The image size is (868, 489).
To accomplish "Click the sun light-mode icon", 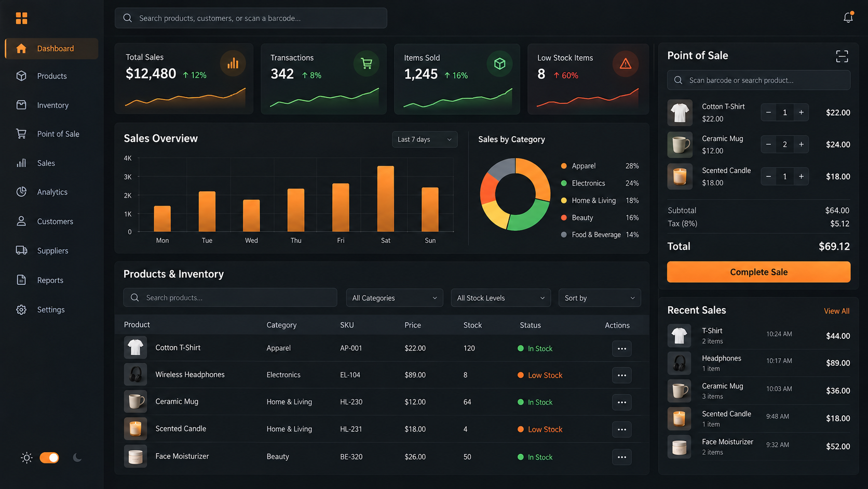I will [x=26, y=458].
